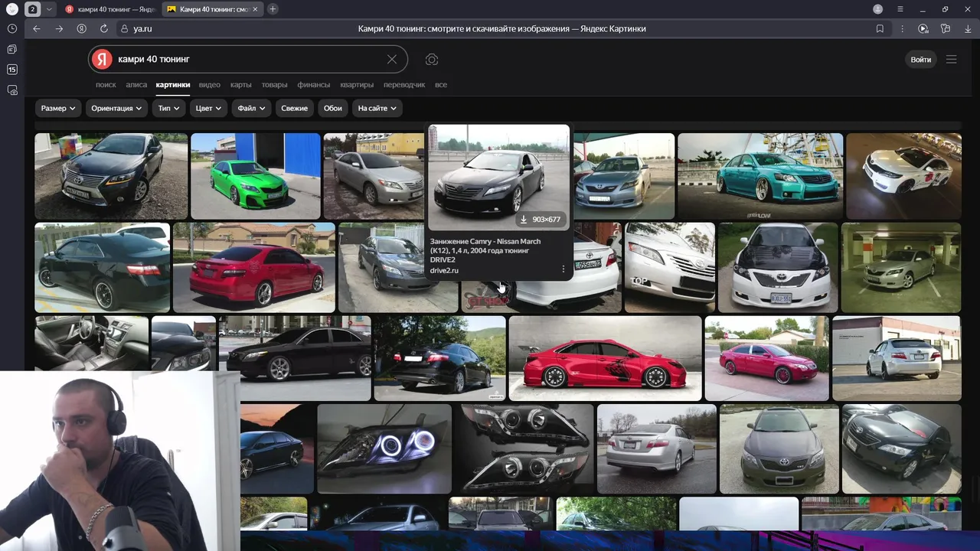Viewport: 980px width, 551px height.
Task: Open the glowing angel-eye headlight thumbnail
Action: pyautogui.click(x=384, y=448)
